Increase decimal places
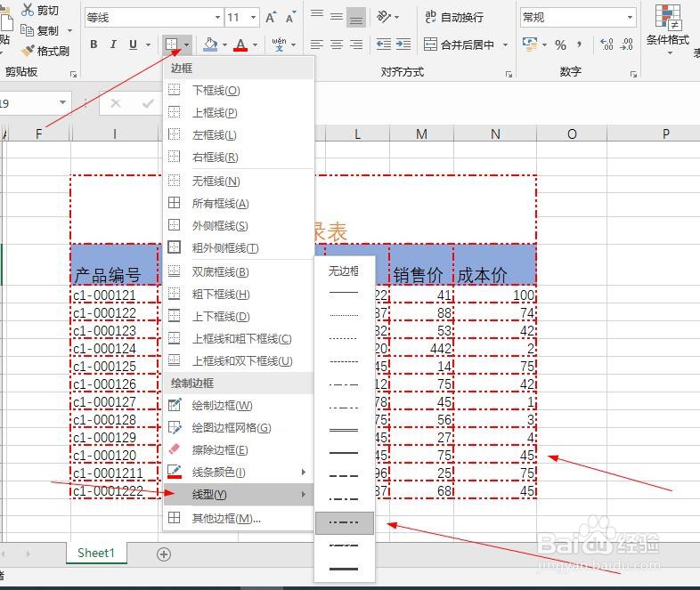 click(606, 44)
